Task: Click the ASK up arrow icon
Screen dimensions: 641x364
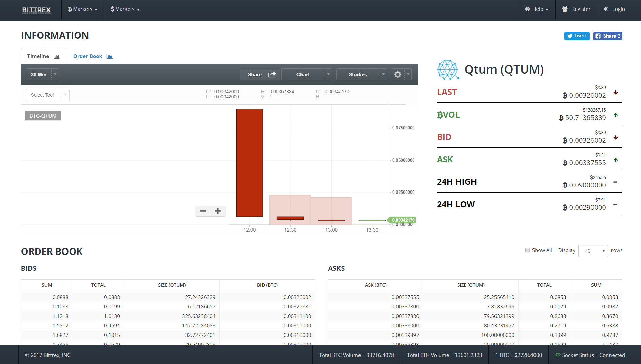Action: tap(616, 160)
